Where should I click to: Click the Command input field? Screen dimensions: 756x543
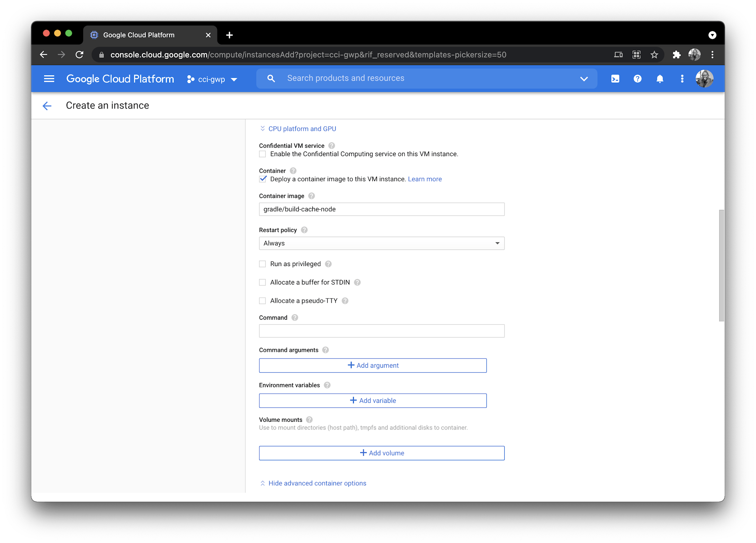[x=381, y=331]
